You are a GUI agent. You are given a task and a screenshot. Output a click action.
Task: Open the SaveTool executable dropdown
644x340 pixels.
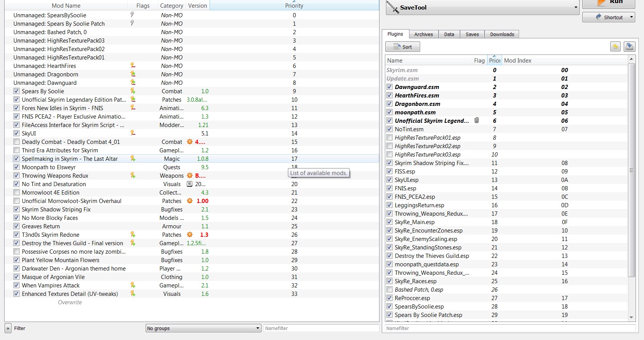pos(575,7)
